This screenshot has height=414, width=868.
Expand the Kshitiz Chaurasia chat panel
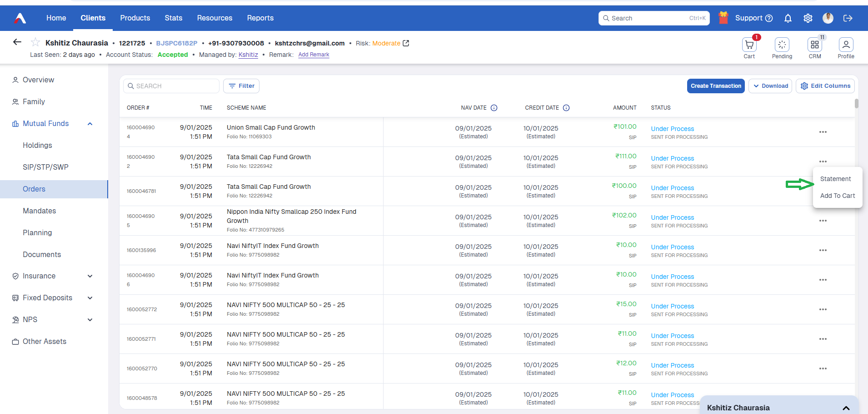[x=846, y=408]
